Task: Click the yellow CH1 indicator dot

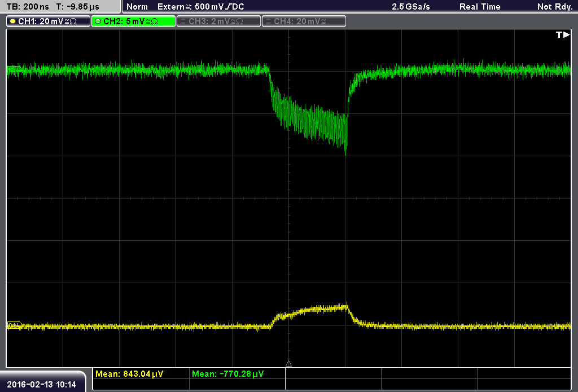Action: pyautogui.click(x=13, y=21)
